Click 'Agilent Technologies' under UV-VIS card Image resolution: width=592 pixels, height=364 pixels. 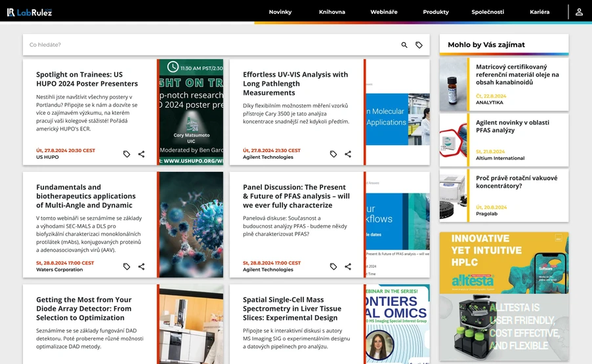tap(268, 157)
